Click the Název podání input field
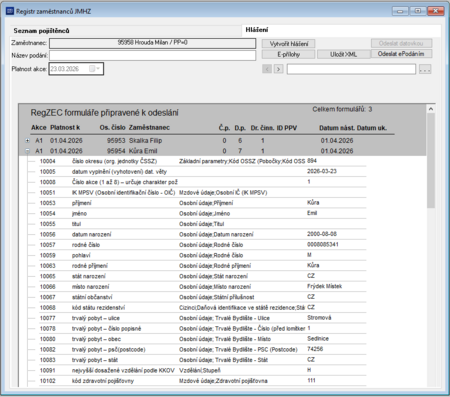The width and height of the screenshot is (450, 397). [x=153, y=55]
